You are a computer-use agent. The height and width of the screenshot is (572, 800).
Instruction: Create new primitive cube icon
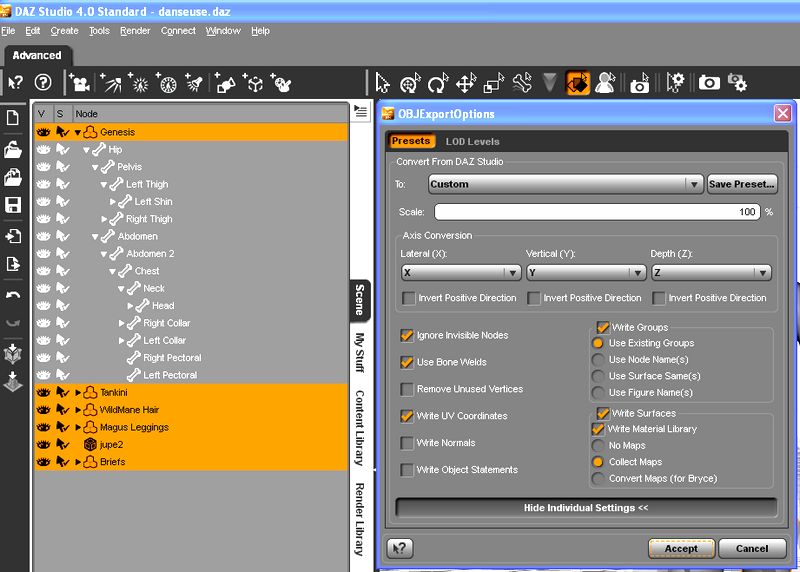click(x=253, y=83)
